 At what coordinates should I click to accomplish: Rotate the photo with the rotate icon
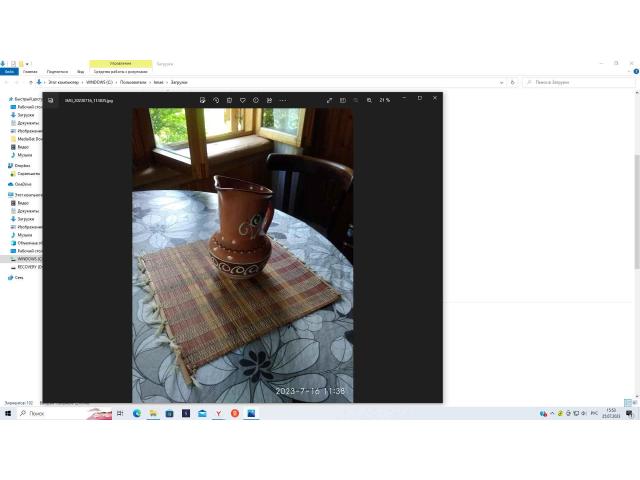tap(216, 100)
